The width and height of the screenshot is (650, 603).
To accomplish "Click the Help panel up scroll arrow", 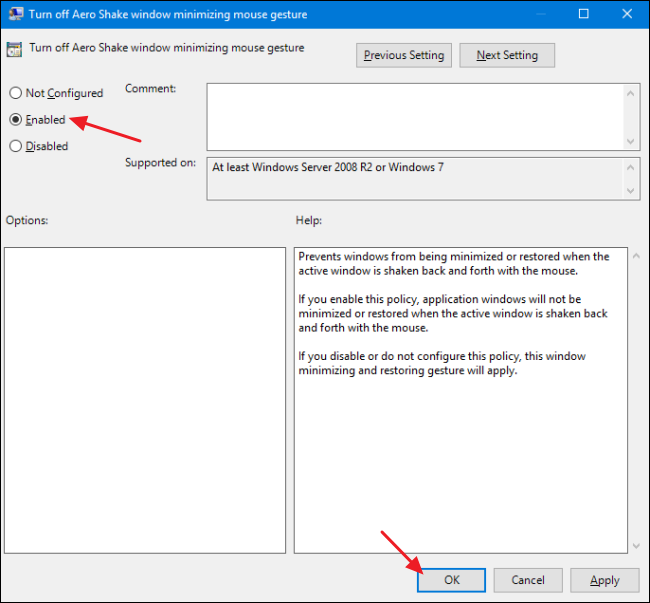I will point(636,256).
